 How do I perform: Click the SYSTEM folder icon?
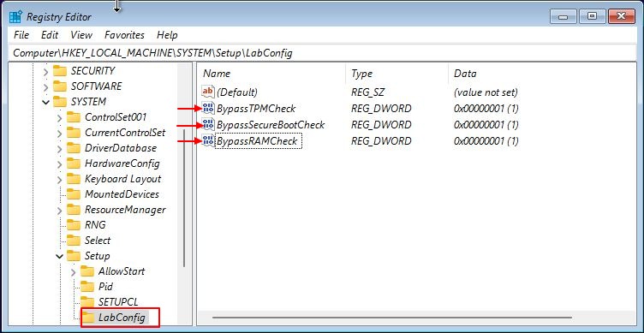pos(60,101)
